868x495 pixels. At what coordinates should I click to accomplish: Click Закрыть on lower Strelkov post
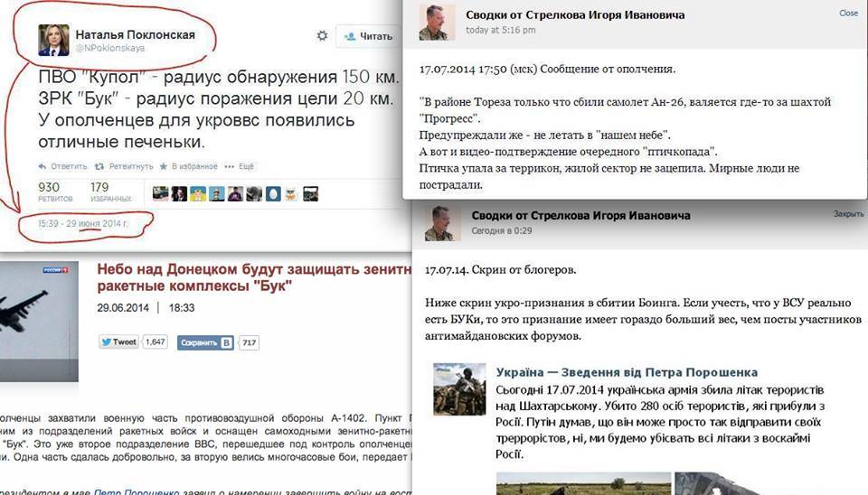849,214
